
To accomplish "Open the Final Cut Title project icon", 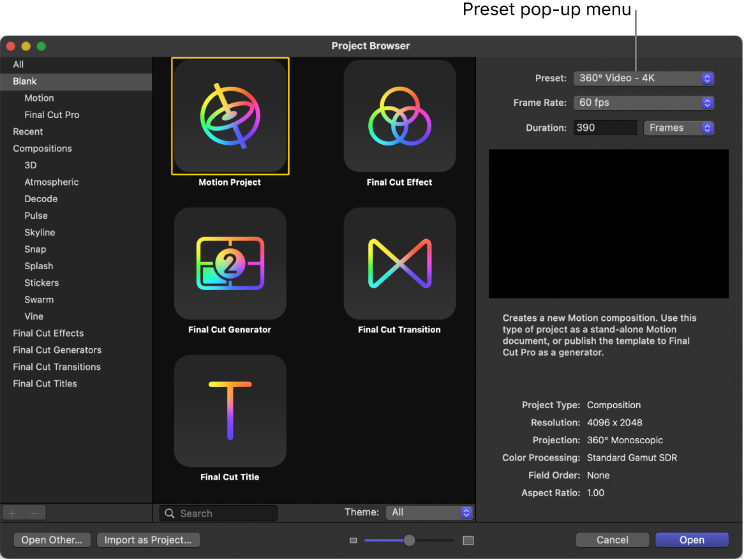I will [x=230, y=411].
